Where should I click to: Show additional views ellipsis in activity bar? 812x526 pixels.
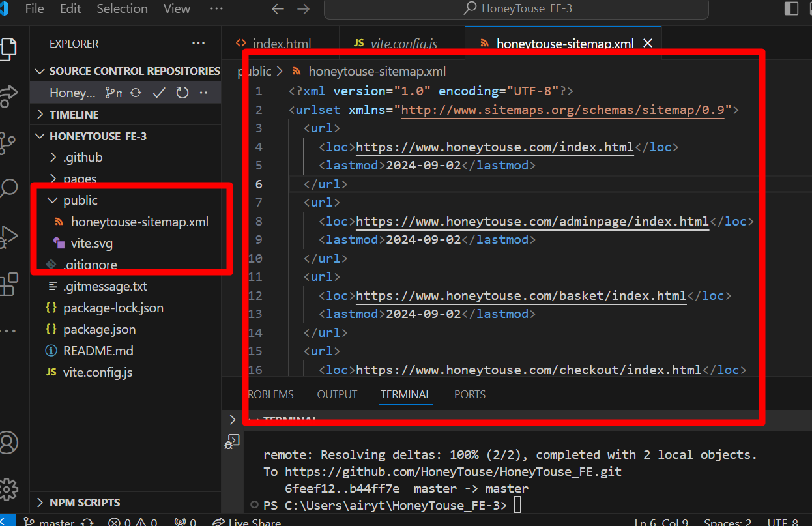click(8, 331)
